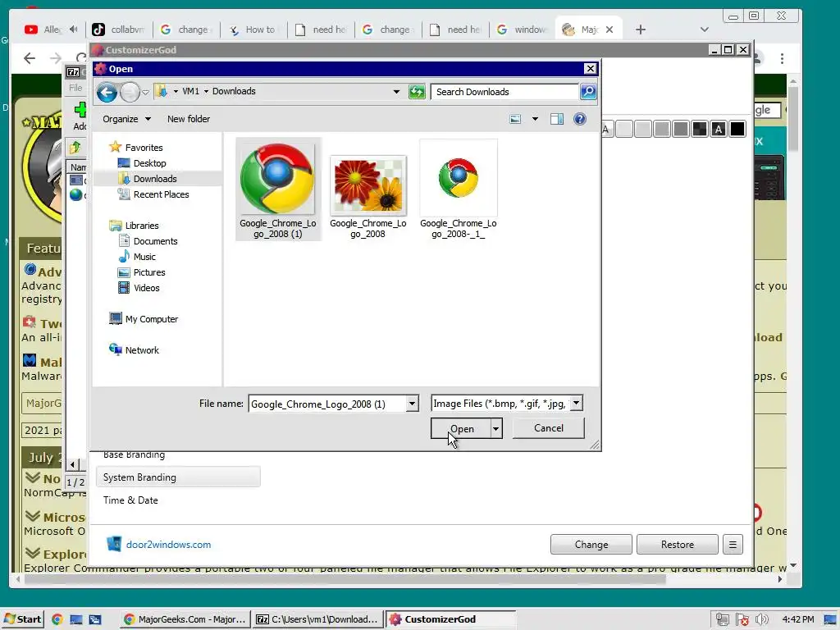The image size is (840, 630).
Task: Switch to the How to browser tab
Action: [x=253, y=30]
